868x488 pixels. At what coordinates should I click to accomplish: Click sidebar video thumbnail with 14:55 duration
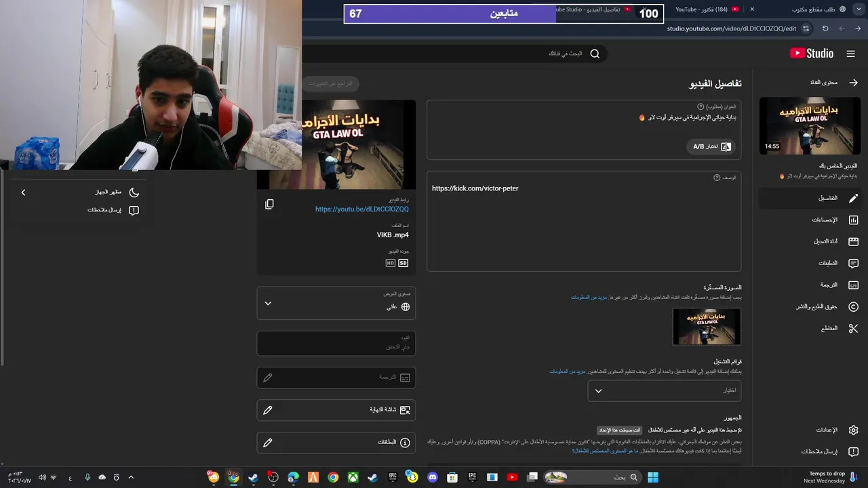[810, 125]
